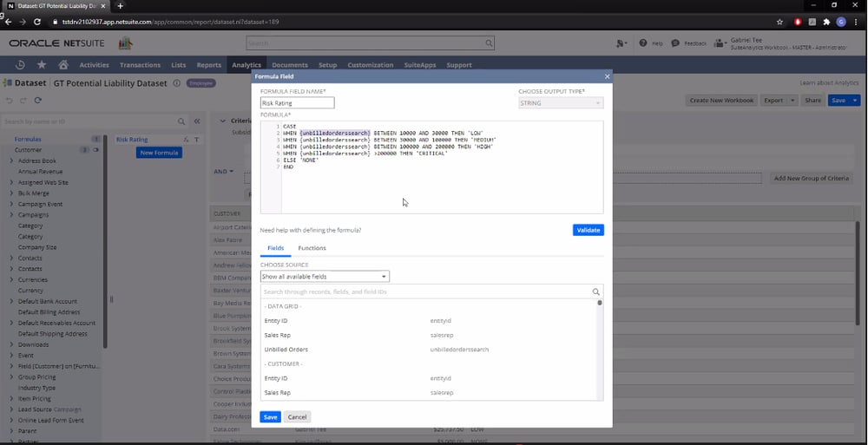Expand the Group Pricing tree node

point(11,377)
